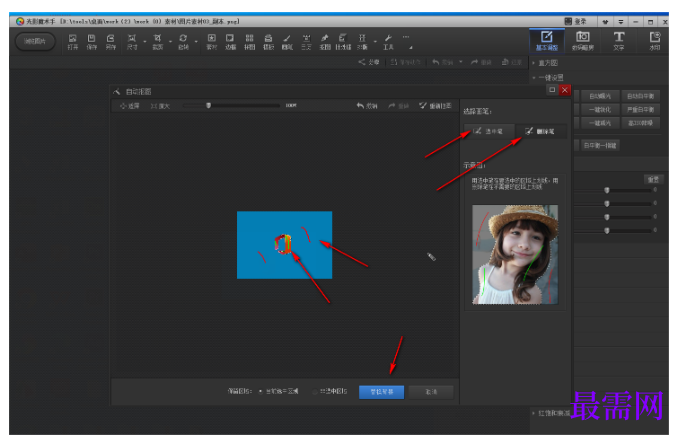The width and height of the screenshot is (682, 437).
Task: Click the 取消 cancel button in the dialog
Action: pos(431,392)
